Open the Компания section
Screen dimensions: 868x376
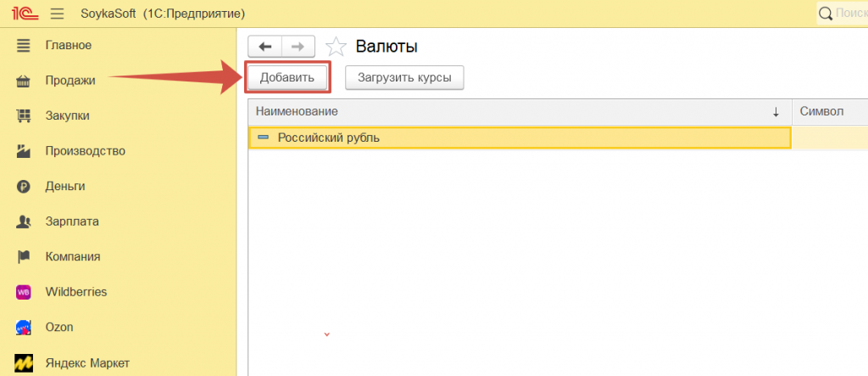[x=73, y=256]
